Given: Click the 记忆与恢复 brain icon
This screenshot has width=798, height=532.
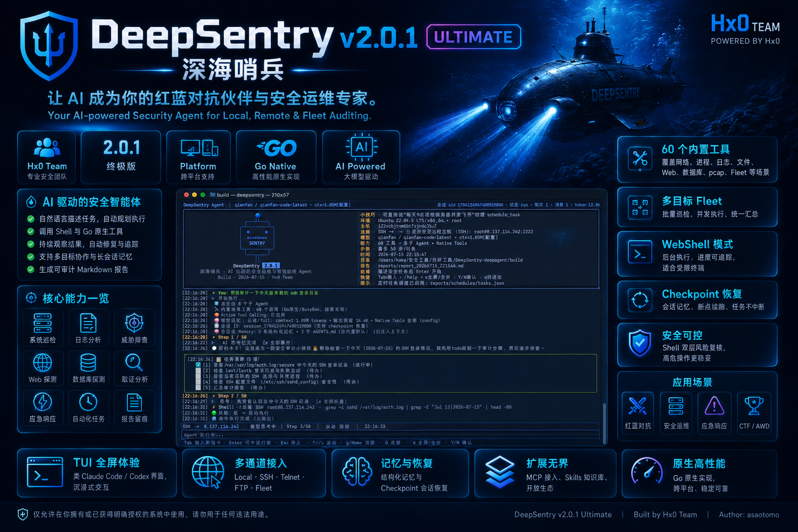Looking at the screenshot, I should tap(357, 472).
